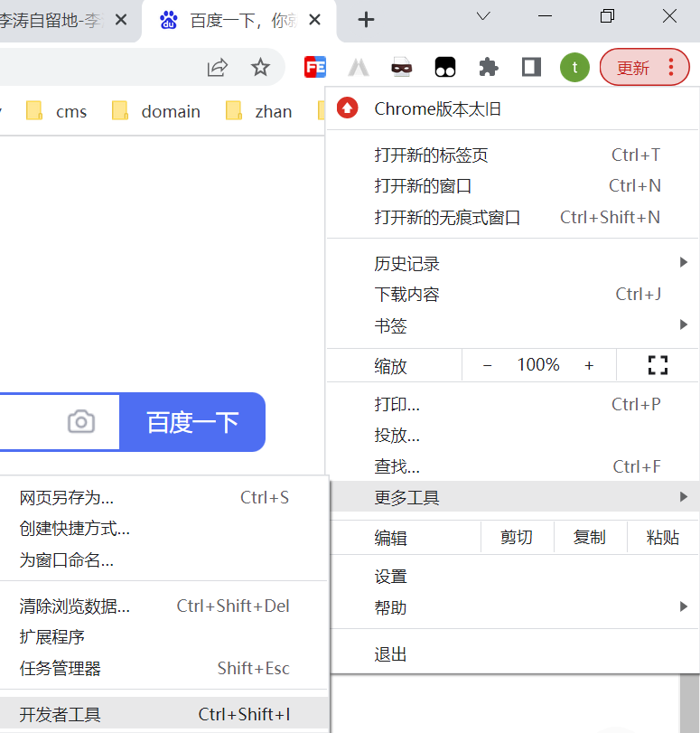Select 查找... menu item
Image resolution: width=700 pixels, height=733 pixels.
pyautogui.click(x=513, y=466)
